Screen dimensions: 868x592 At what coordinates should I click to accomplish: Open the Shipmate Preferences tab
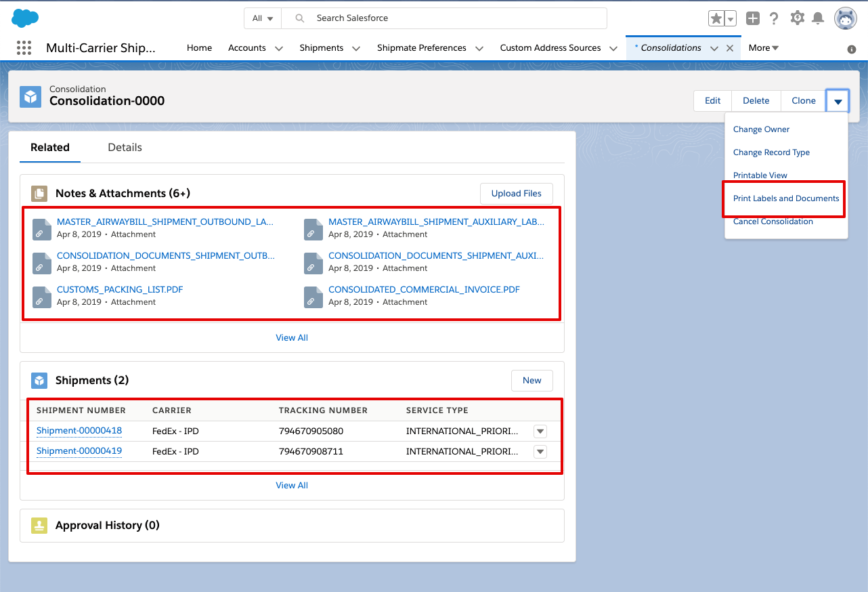422,48
